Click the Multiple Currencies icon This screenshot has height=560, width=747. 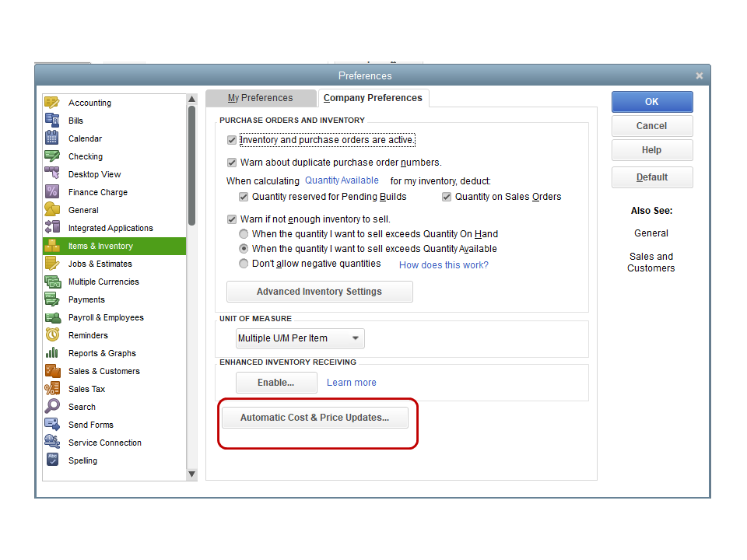pyautogui.click(x=52, y=282)
